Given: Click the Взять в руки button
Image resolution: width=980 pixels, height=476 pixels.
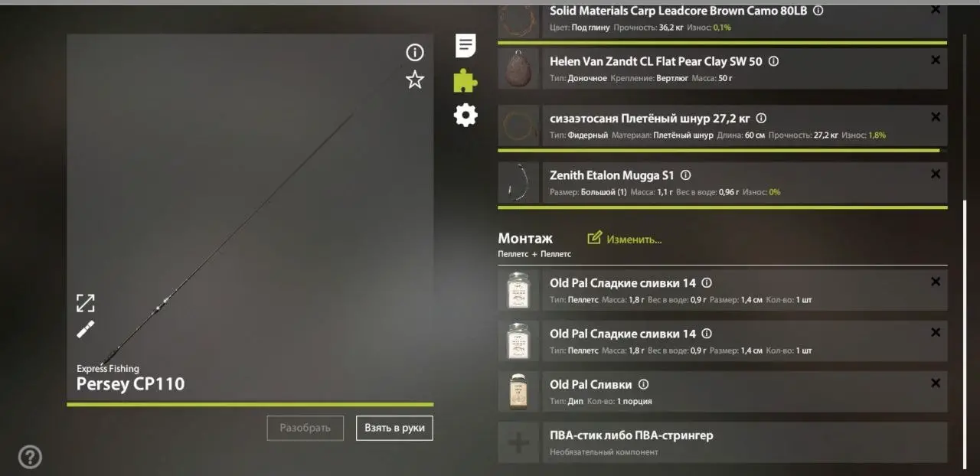Looking at the screenshot, I should 394,428.
